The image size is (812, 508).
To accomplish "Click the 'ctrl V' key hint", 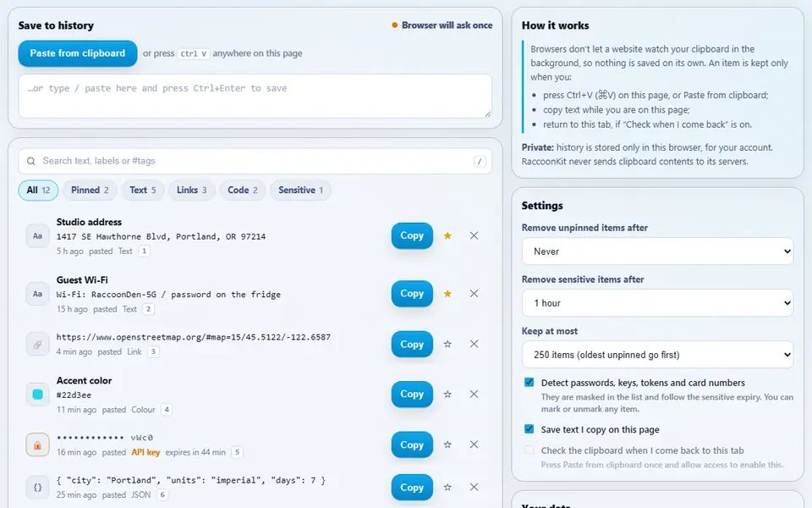I will 194,54.
